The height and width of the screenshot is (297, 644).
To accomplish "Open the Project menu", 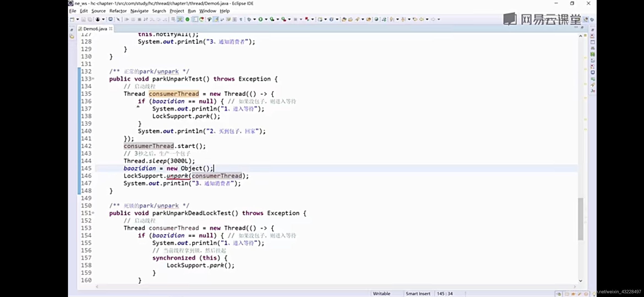I will pos(177,11).
